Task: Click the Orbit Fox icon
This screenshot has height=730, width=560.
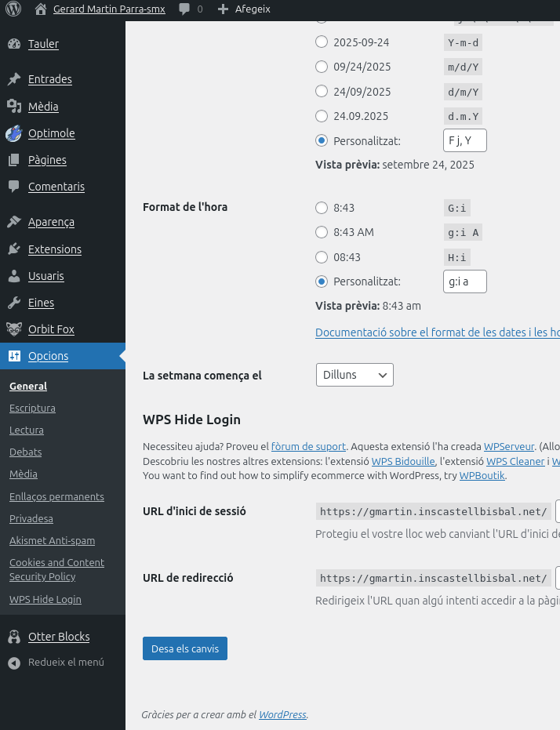Action: [13, 329]
